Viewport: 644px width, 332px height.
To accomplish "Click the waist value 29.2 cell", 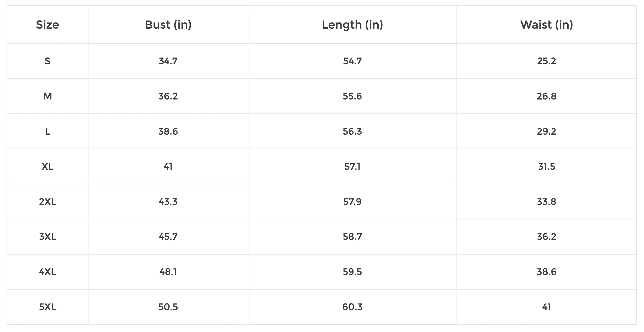I will pos(547,131).
